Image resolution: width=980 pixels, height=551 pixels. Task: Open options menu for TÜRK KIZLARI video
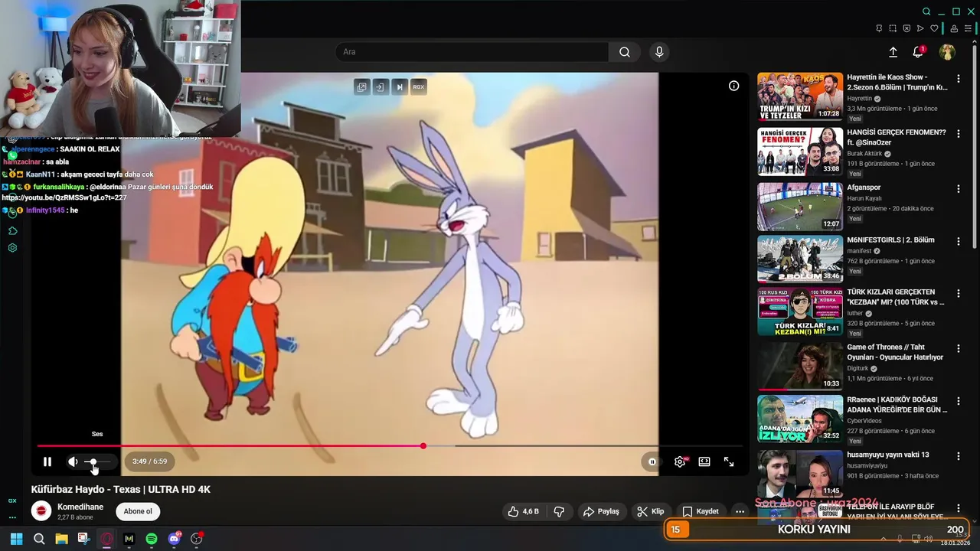[959, 294]
